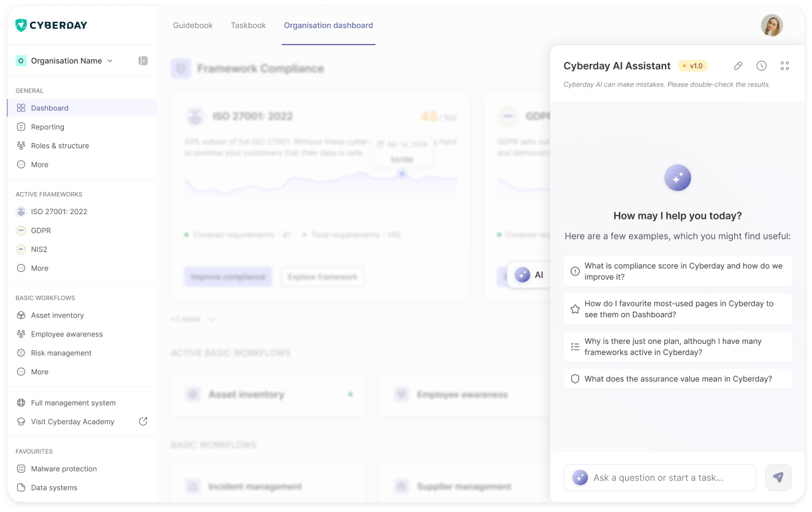Open Malware protection favourite
The image size is (812, 512).
[x=83, y=469]
